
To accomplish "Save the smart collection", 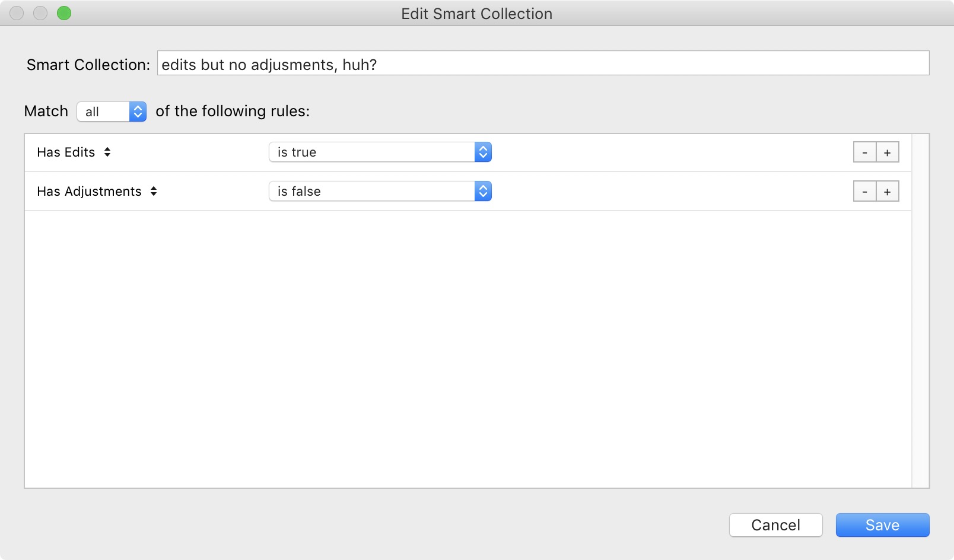I will (882, 525).
